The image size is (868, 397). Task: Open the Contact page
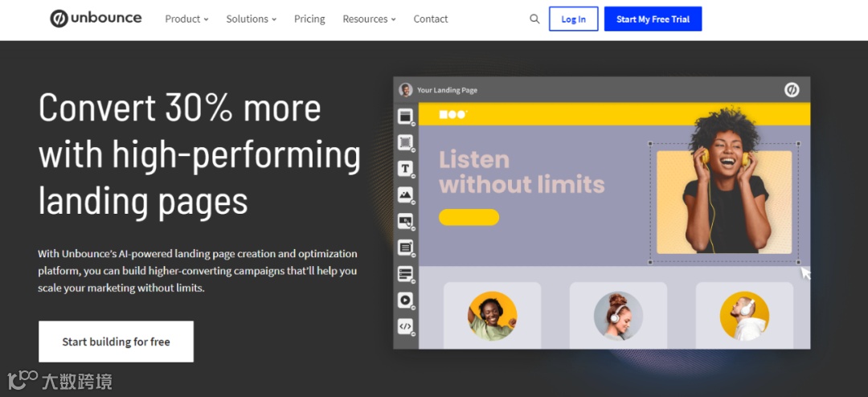pyautogui.click(x=431, y=18)
